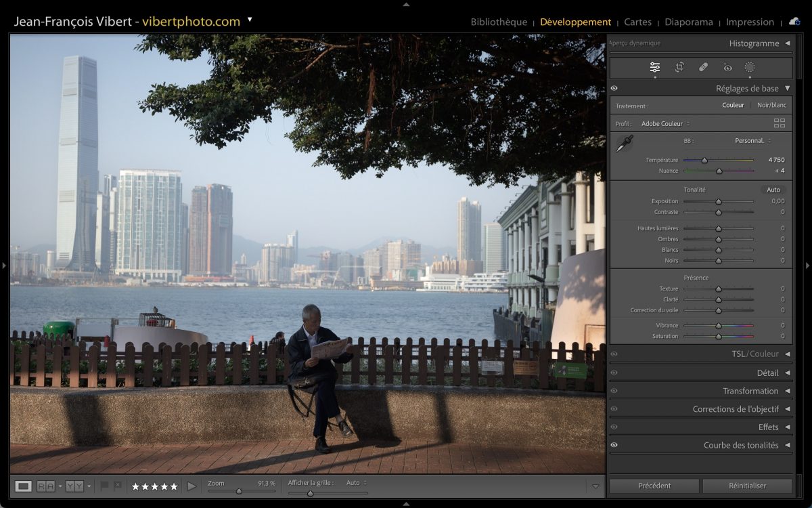Toggle Courbe des tonalités visibility eye

click(614, 445)
